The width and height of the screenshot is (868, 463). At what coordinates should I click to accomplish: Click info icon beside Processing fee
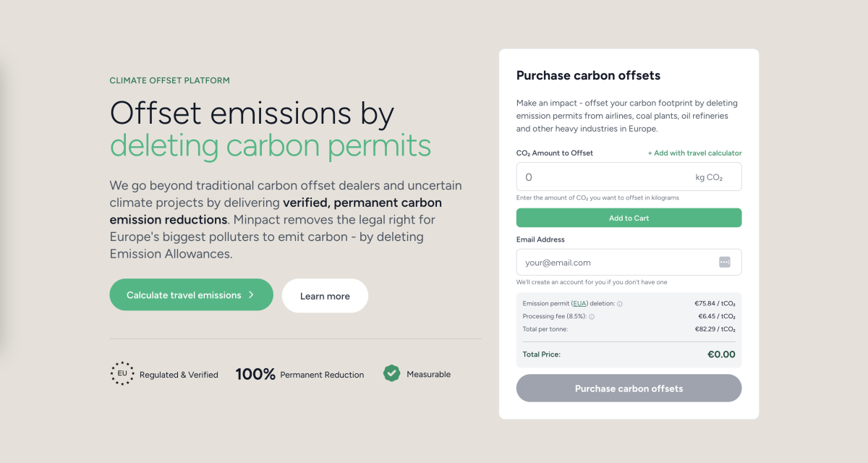pyautogui.click(x=592, y=317)
